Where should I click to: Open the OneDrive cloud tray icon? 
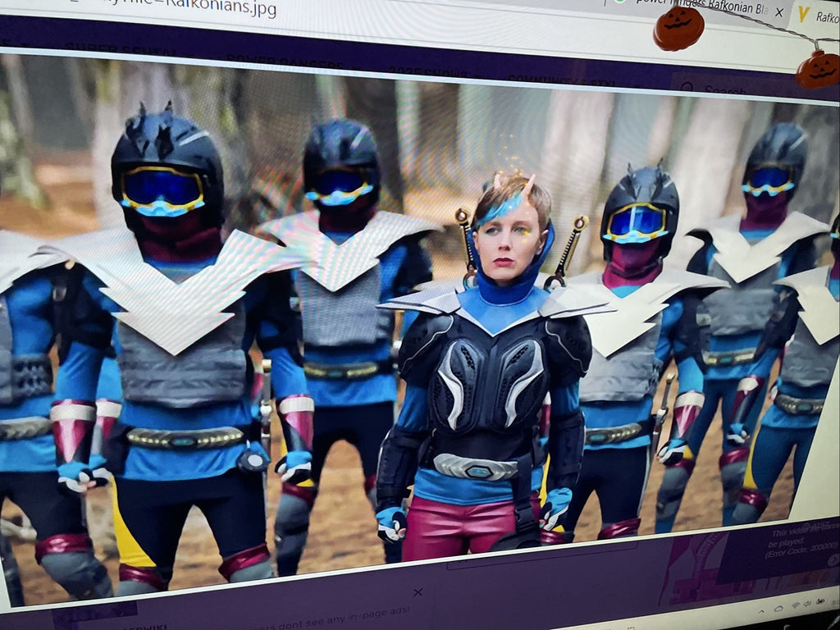click(779, 609)
